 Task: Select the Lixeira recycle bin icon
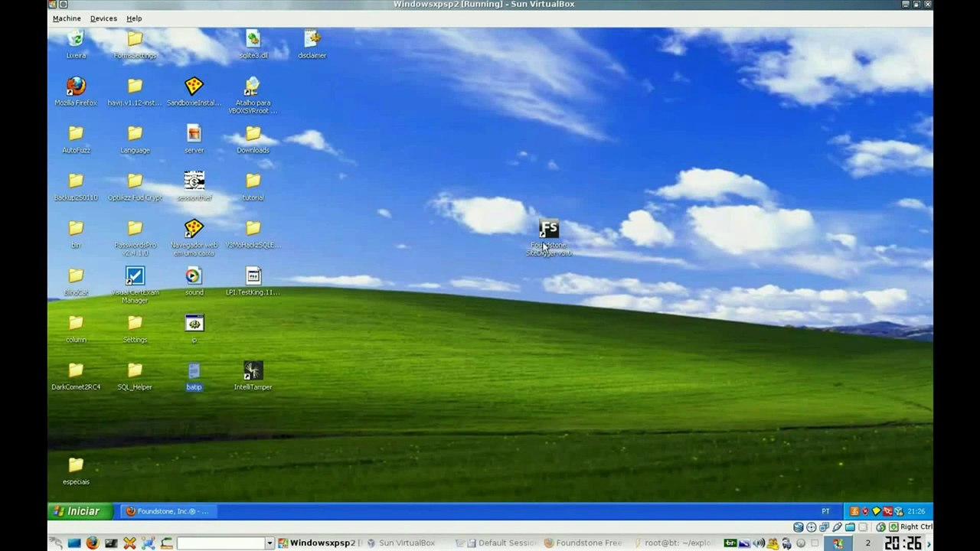76,44
